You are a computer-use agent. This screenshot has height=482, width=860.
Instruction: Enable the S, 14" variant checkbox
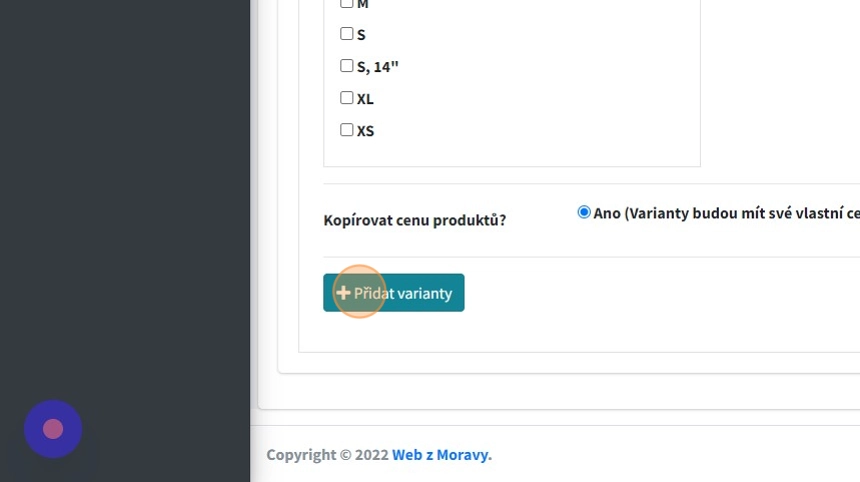click(347, 66)
